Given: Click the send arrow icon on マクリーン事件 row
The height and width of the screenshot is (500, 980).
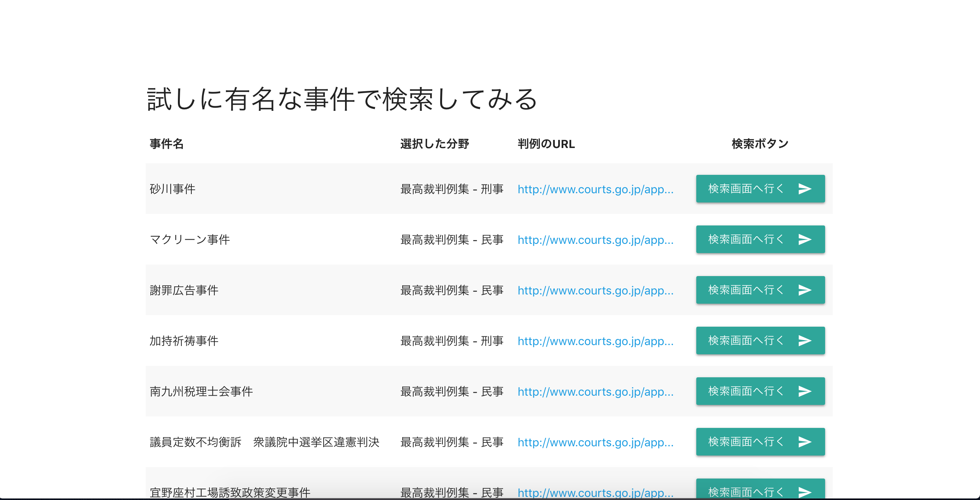Looking at the screenshot, I should (x=804, y=239).
